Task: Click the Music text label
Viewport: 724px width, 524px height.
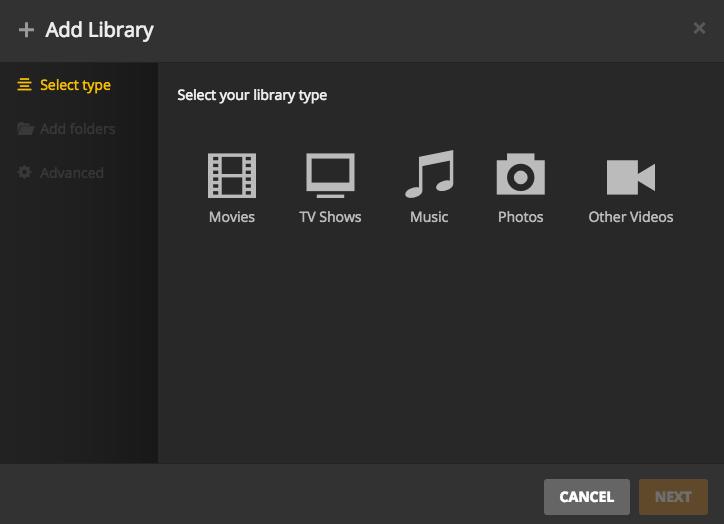Action: pyautogui.click(x=429, y=217)
